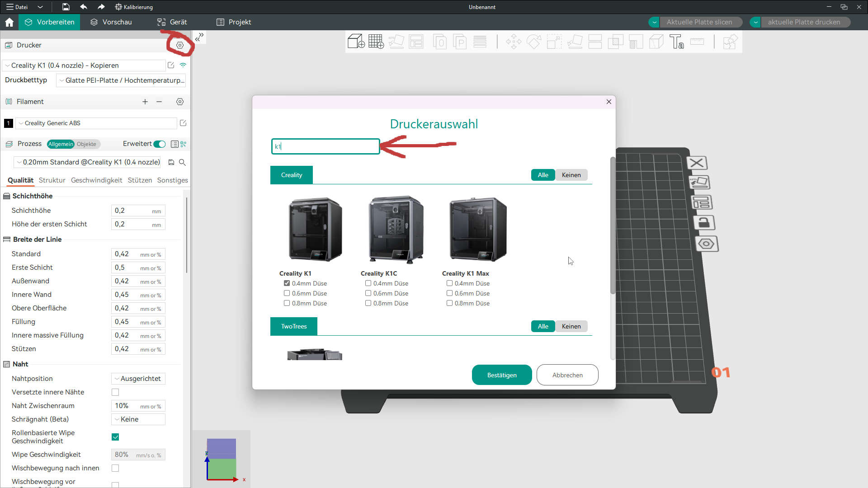Click Abbrechen button

(x=567, y=375)
